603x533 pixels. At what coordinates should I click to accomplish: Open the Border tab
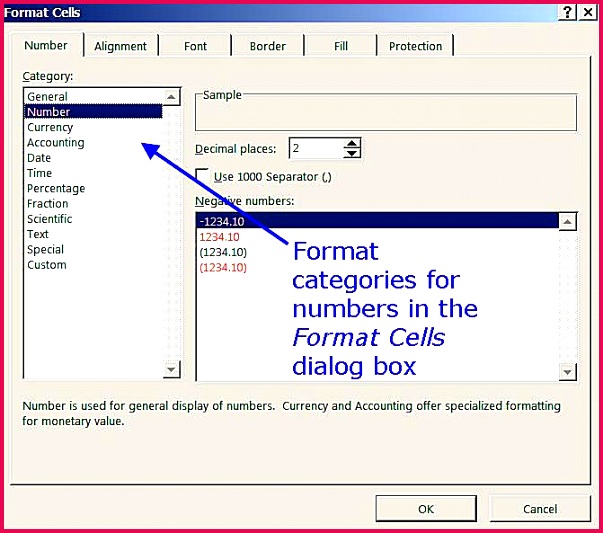pos(268,46)
